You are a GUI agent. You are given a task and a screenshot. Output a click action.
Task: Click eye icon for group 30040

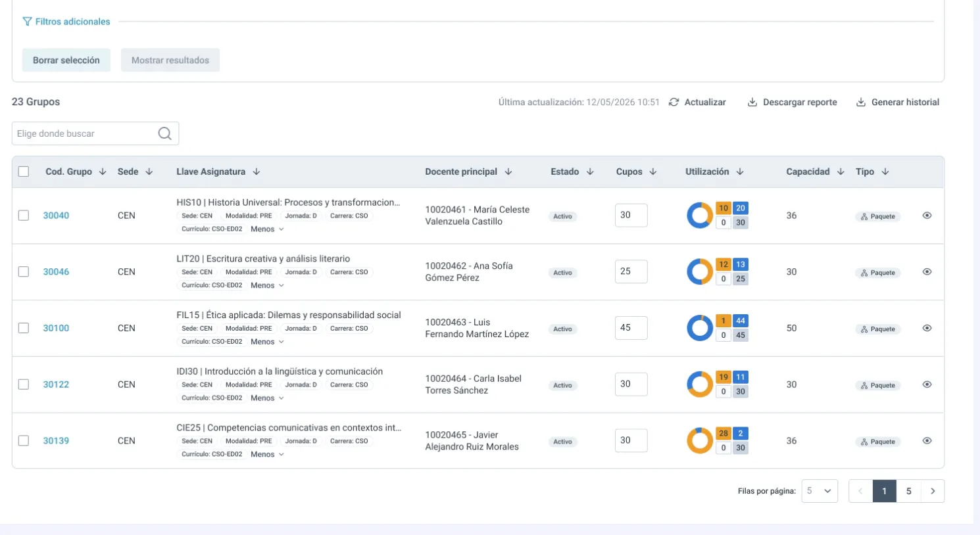(x=927, y=216)
